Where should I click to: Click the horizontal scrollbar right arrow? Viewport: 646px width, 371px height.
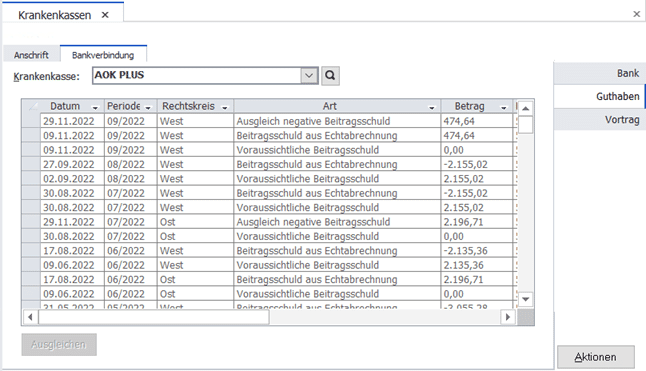click(x=508, y=317)
